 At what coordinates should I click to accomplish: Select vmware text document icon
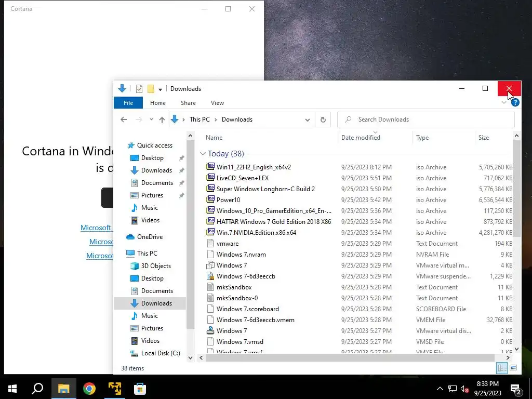(x=211, y=243)
